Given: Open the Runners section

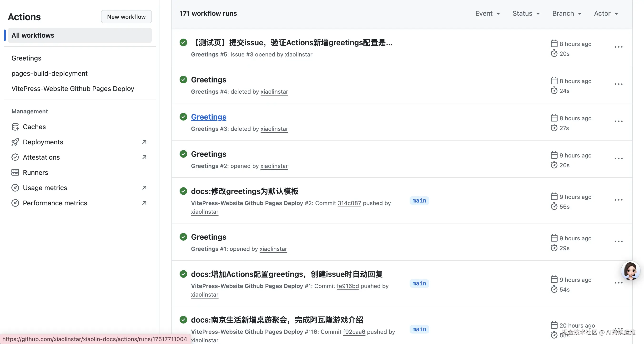Looking at the screenshot, I should pos(35,172).
